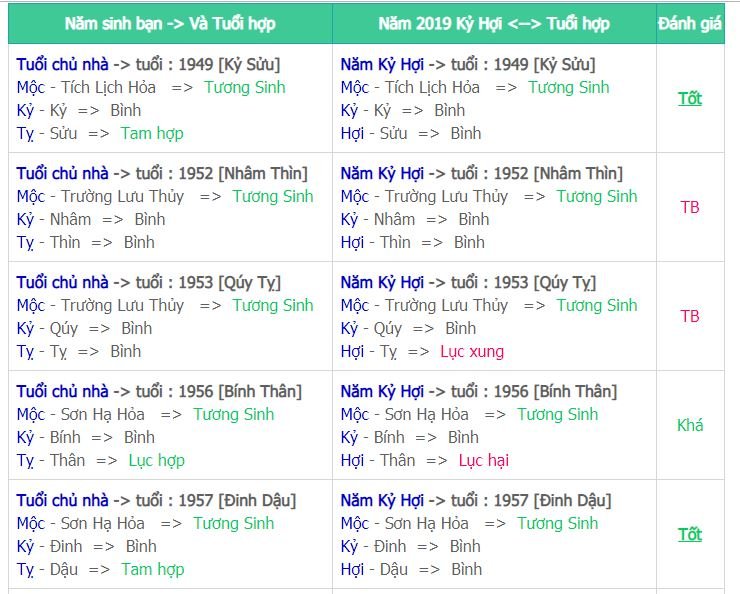Select 'Tuổi chủ nhà -> tuổi : 1953 [Qúy Tỵ]'
This screenshot has width=740, height=594.
(x=149, y=283)
